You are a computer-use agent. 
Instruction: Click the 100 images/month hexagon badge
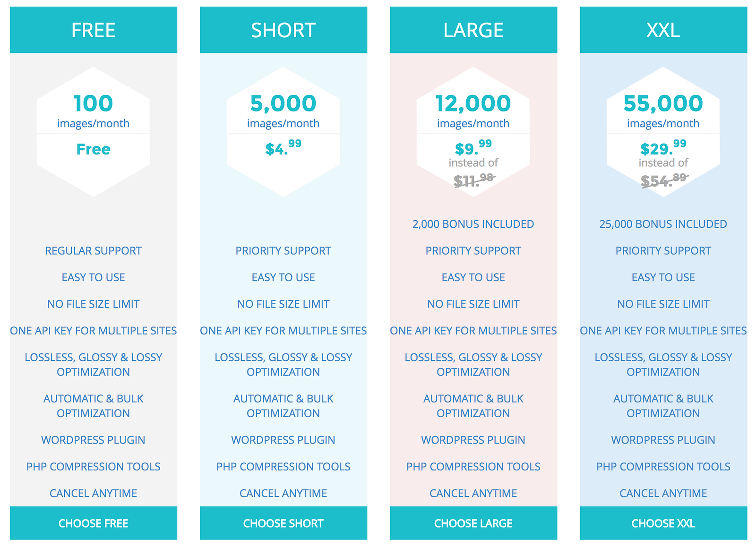(x=94, y=132)
